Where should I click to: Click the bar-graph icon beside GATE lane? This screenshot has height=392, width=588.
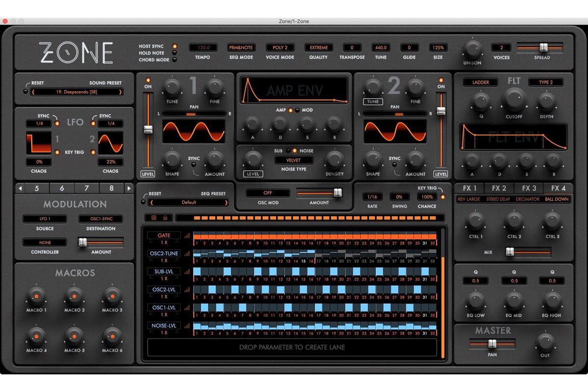click(187, 236)
